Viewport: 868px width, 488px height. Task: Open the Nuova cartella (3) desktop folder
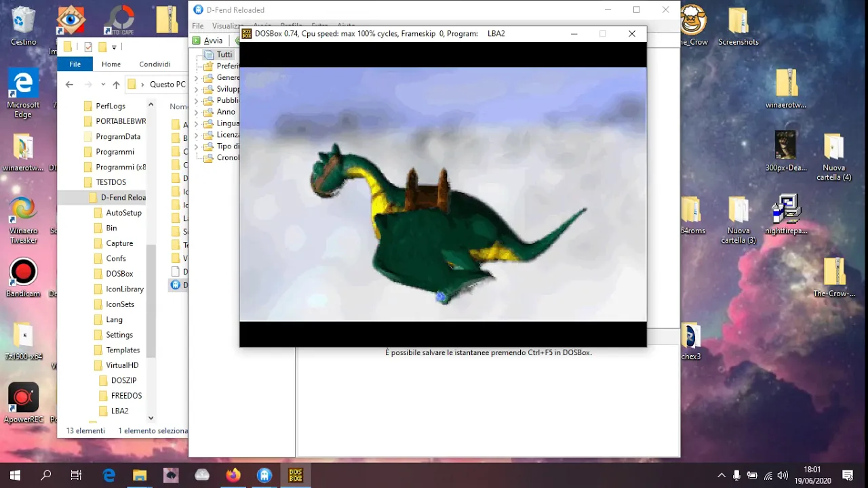pos(738,220)
